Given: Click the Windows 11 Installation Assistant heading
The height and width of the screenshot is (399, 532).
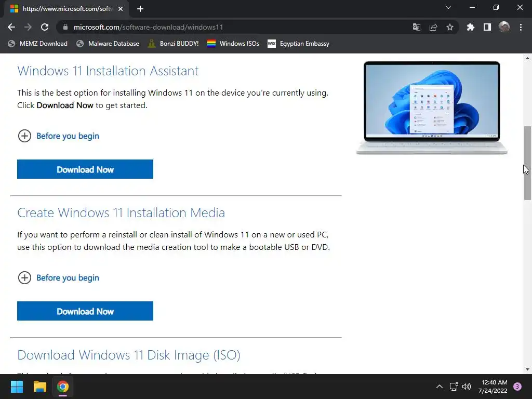Looking at the screenshot, I should click(108, 71).
